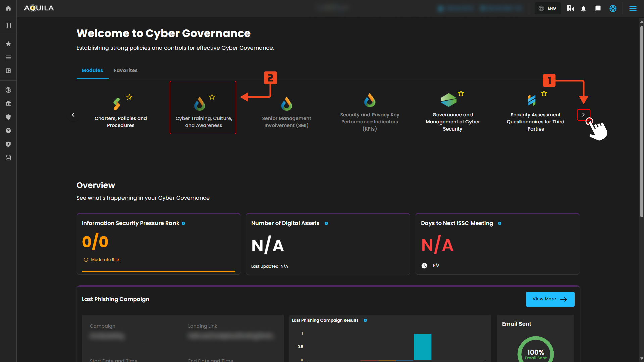
Task: Click the bank institution icon in the sidebar
Action: point(8,104)
